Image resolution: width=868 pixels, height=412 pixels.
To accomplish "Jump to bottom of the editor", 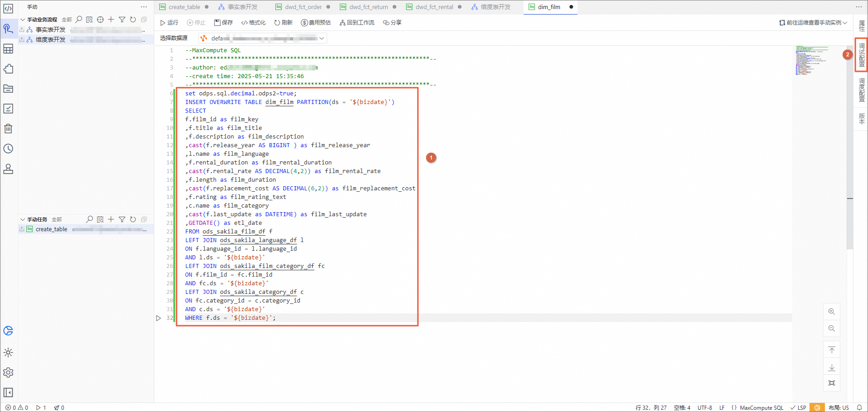I will point(832,367).
